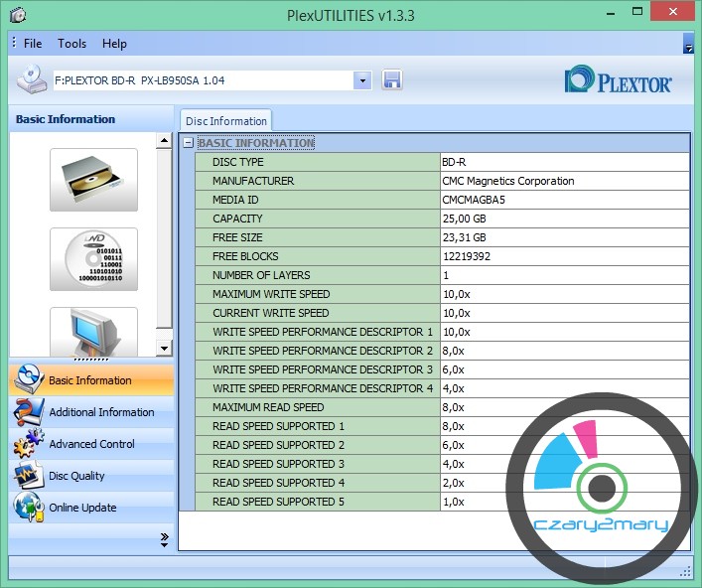Click the toolbar options arrow at far right
Viewport: 702px width, 588px height.
(x=688, y=45)
